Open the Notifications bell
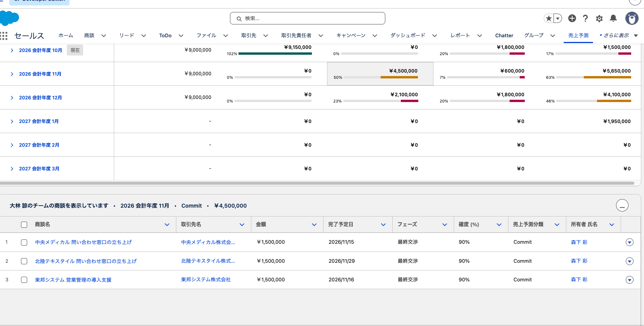This screenshot has height=326, width=644. pos(613,18)
